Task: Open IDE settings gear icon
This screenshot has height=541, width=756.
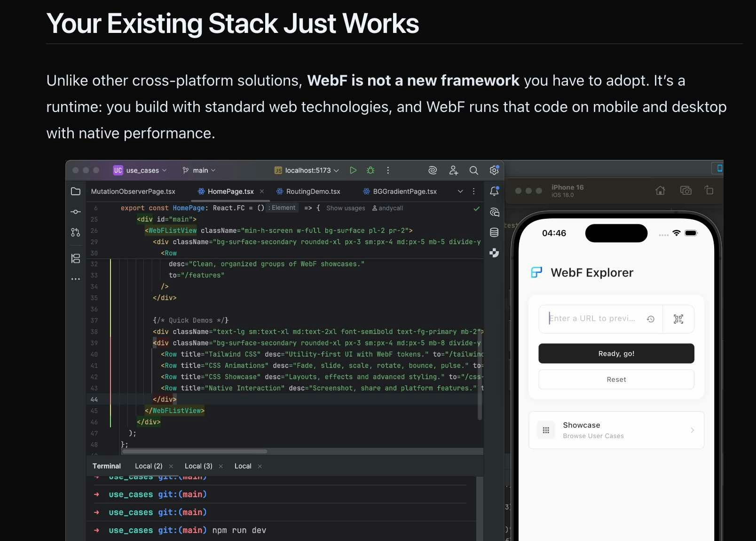Action: click(494, 170)
